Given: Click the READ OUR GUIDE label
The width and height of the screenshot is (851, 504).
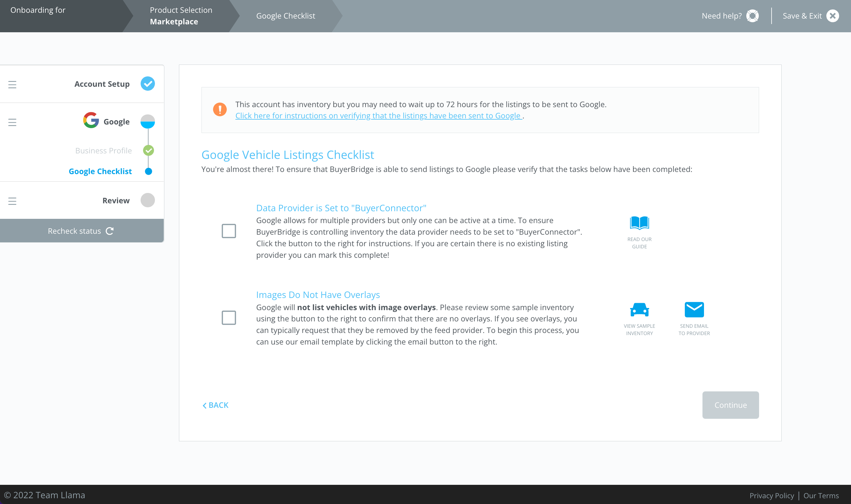Looking at the screenshot, I should [x=639, y=243].
